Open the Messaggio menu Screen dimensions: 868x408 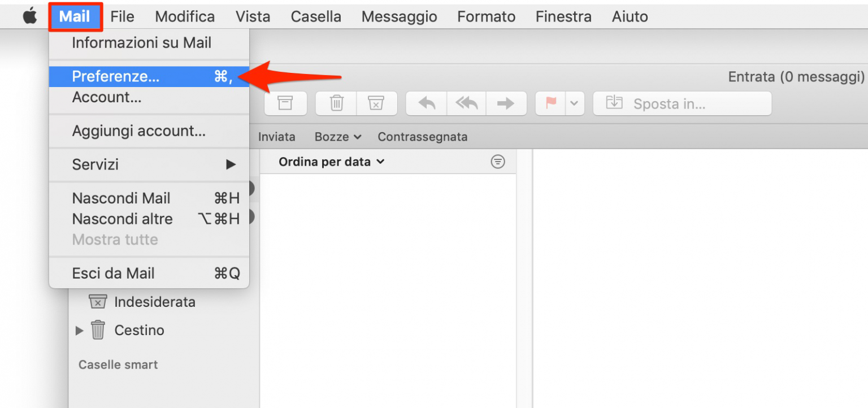coord(399,17)
